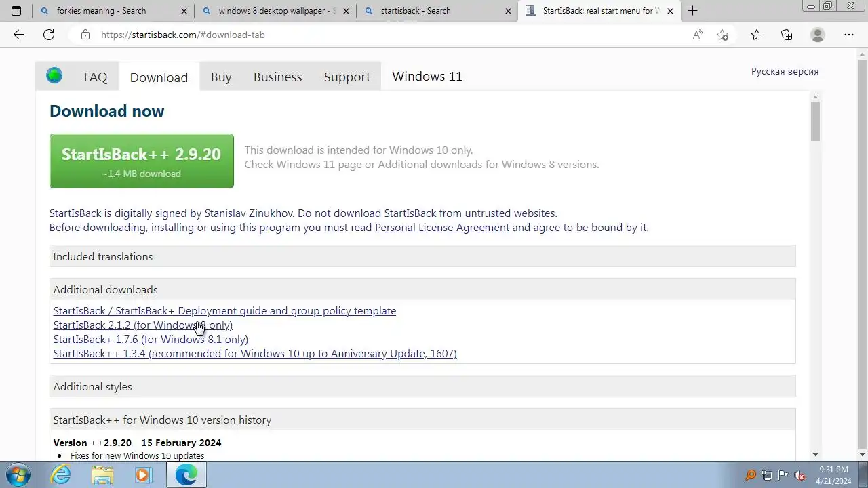Add this page to favorites using the star-plus icon
Viewport: 868px width, 488px height.
(x=723, y=35)
